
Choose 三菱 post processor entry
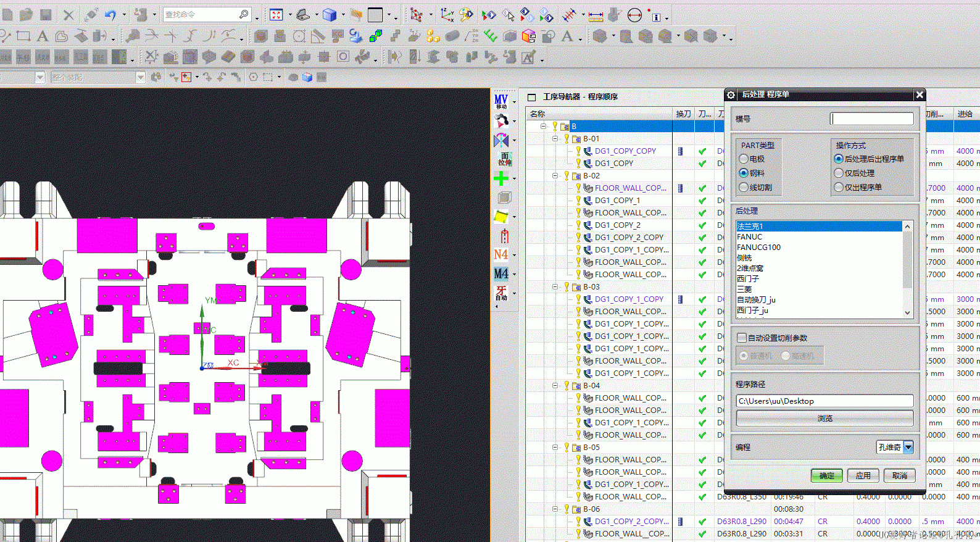(819, 289)
